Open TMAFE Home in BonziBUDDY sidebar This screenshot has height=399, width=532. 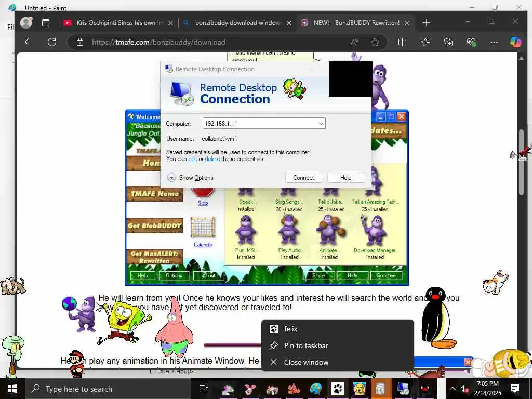(x=155, y=194)
